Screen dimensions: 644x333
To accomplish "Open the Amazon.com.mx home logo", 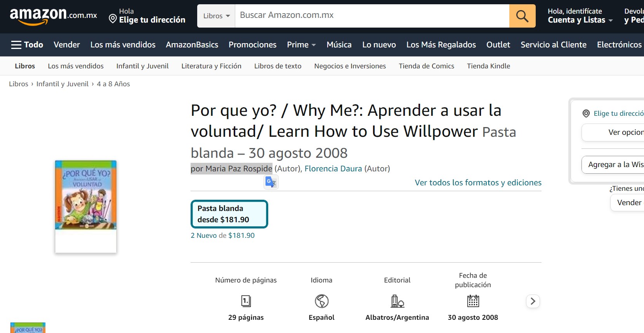I will click(x=54, y=16).
